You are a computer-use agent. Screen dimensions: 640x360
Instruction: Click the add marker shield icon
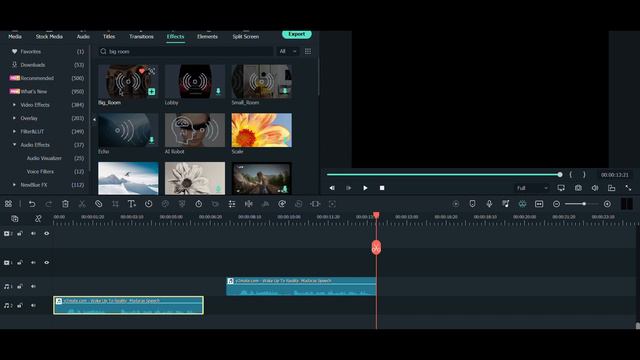pos(472,204)
